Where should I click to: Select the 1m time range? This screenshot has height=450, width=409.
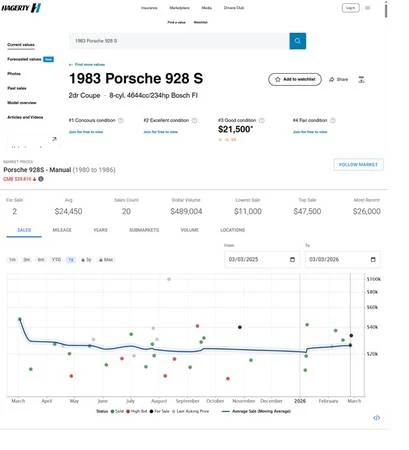[12, 260]
